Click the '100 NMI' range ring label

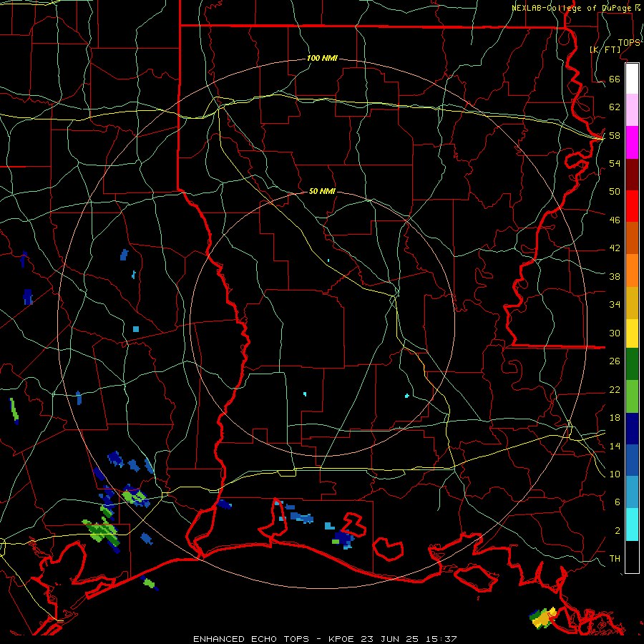322,59
